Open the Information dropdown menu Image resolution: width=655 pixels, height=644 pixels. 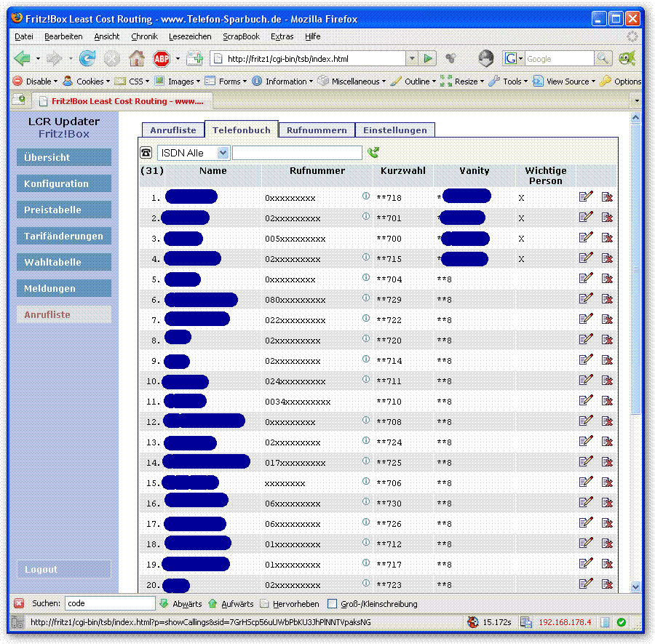282,81
